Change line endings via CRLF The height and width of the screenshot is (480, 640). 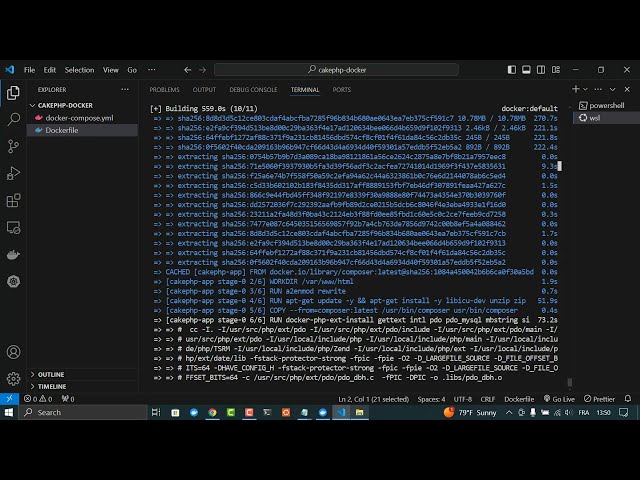(488, 399)
